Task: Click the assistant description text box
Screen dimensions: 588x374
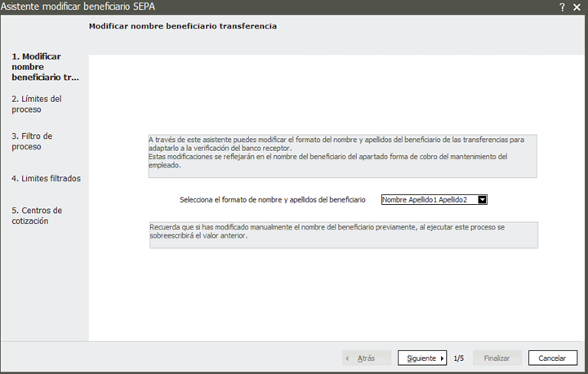Action: pos(342,155)
